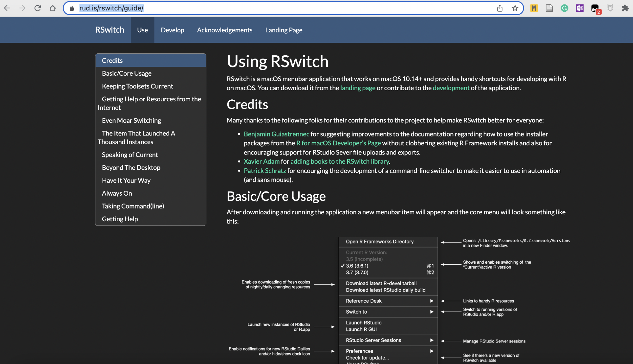
Task: Click the browser forward arrow
Action: point(22,8)
